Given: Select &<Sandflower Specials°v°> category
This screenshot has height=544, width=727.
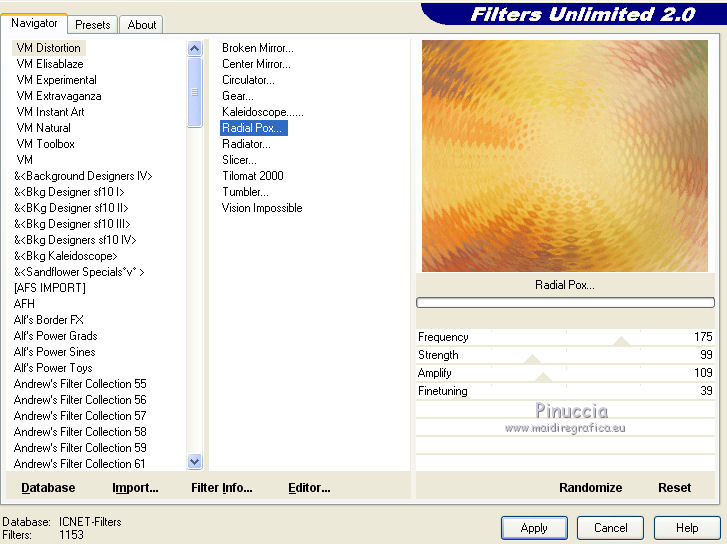Looking at the screenshot, I should coord(79,272).
